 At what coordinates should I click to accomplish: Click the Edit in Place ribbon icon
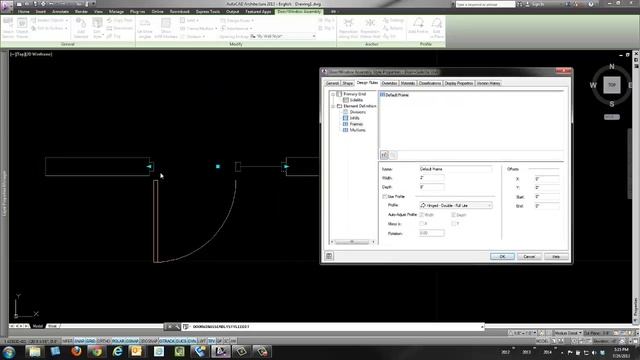click(x=436, y=27)
